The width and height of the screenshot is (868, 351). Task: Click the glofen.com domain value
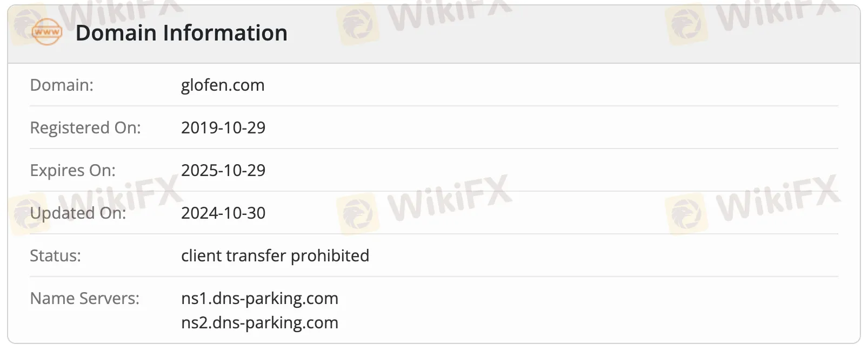click(x=223, y=85)
